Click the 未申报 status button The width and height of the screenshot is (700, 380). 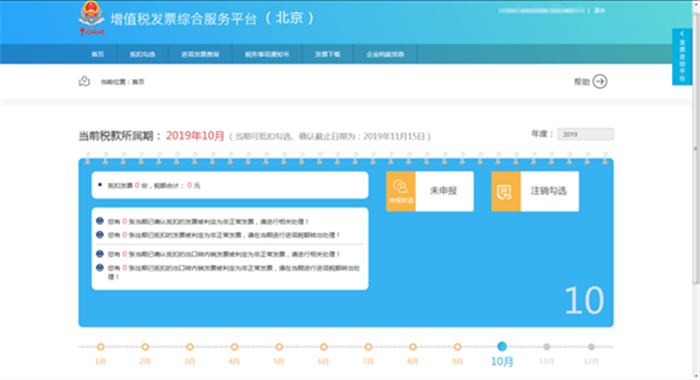click(x=444, y=191)
